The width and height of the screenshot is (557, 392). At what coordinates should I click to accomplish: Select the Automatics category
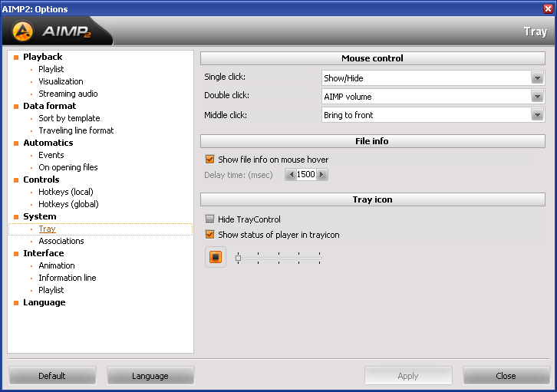coord(48,143)
